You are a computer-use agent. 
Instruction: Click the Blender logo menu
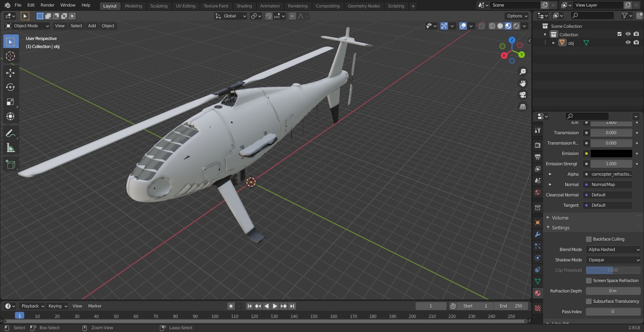point(8,5)
